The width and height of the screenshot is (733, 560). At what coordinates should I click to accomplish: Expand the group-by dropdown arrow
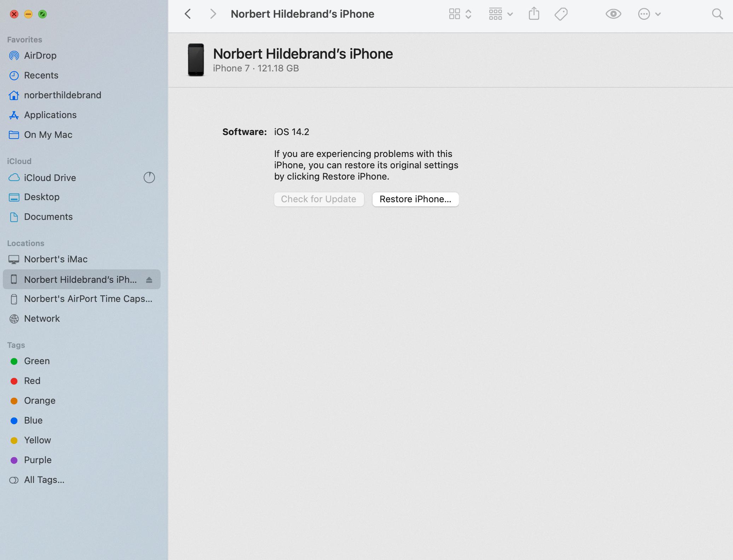510,14
